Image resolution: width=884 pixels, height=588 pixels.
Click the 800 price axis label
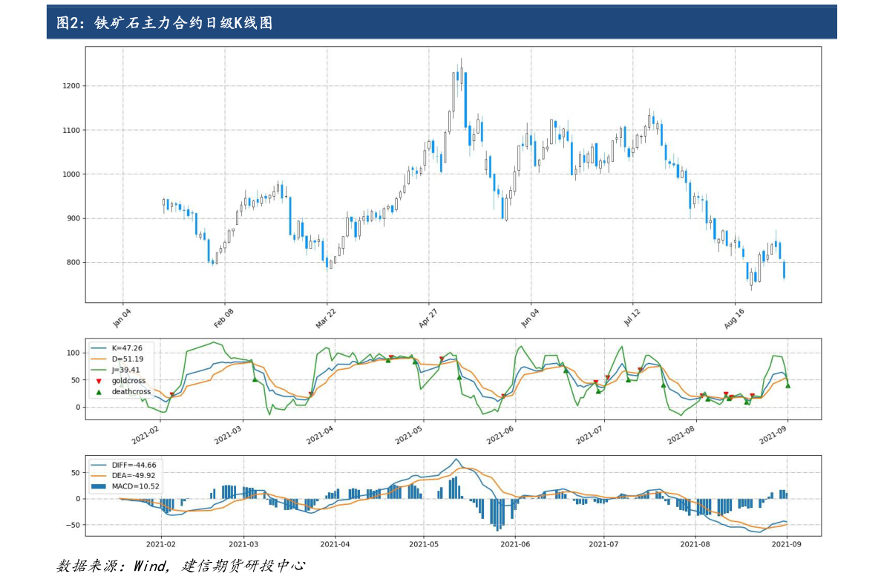pos(73,263)
